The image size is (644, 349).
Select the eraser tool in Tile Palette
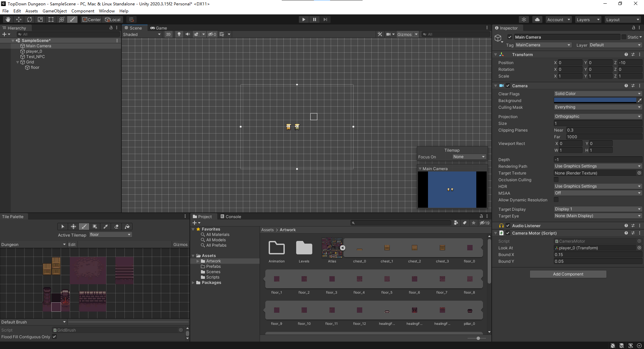(116, 227)
